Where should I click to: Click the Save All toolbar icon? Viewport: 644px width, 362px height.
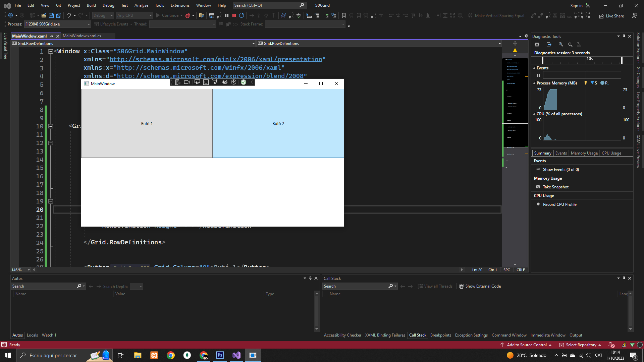[58, 15]
